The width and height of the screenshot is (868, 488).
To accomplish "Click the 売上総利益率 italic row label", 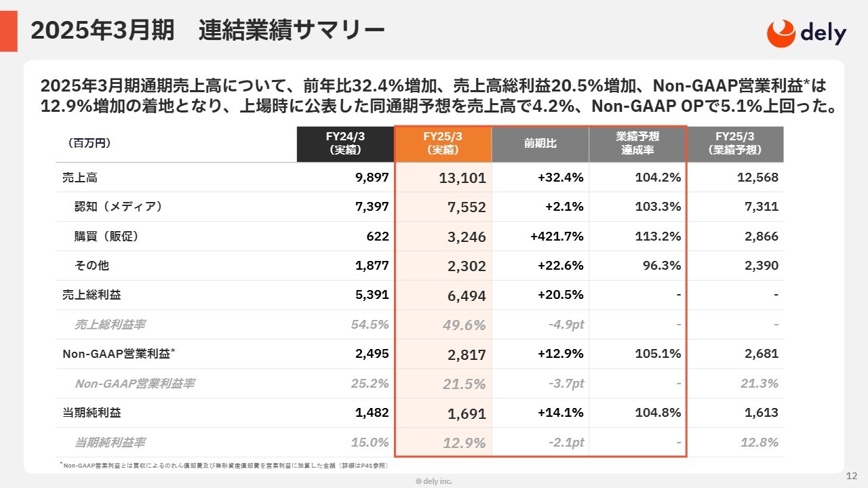I will tap(110, 325).
